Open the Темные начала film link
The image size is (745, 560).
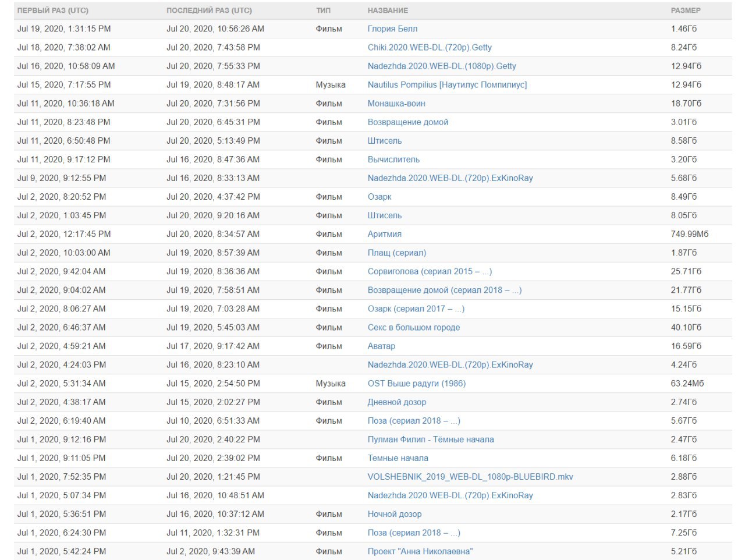398,458
